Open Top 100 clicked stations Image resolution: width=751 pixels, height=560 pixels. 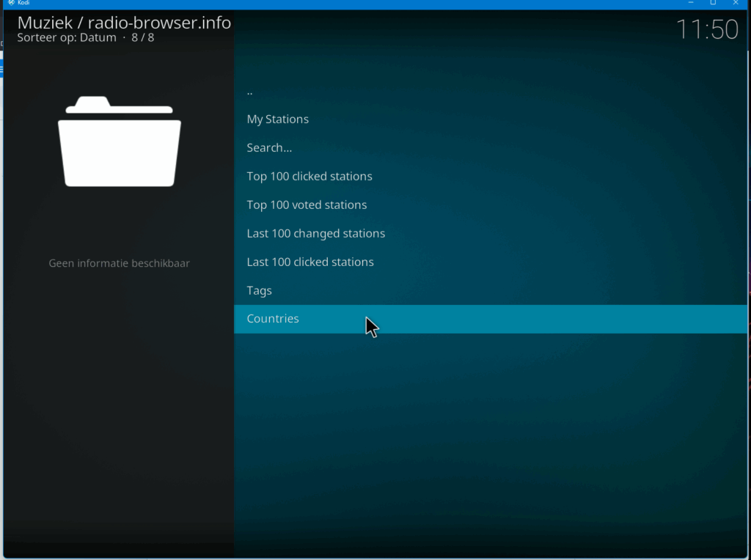309,177
